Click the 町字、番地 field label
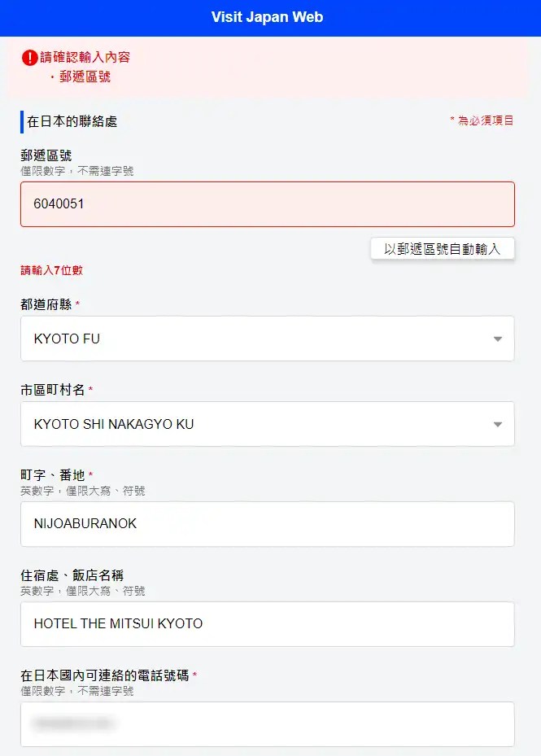 pyautogui.click(x=53, y=475)
